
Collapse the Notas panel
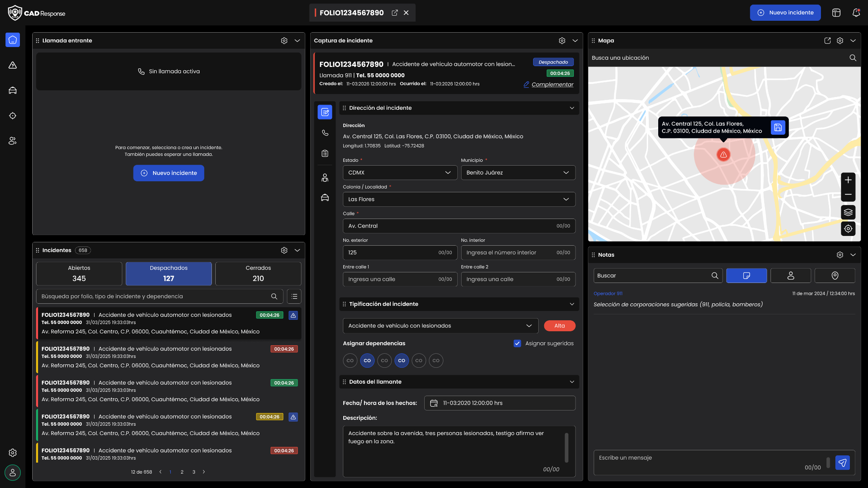coord(853,255)
